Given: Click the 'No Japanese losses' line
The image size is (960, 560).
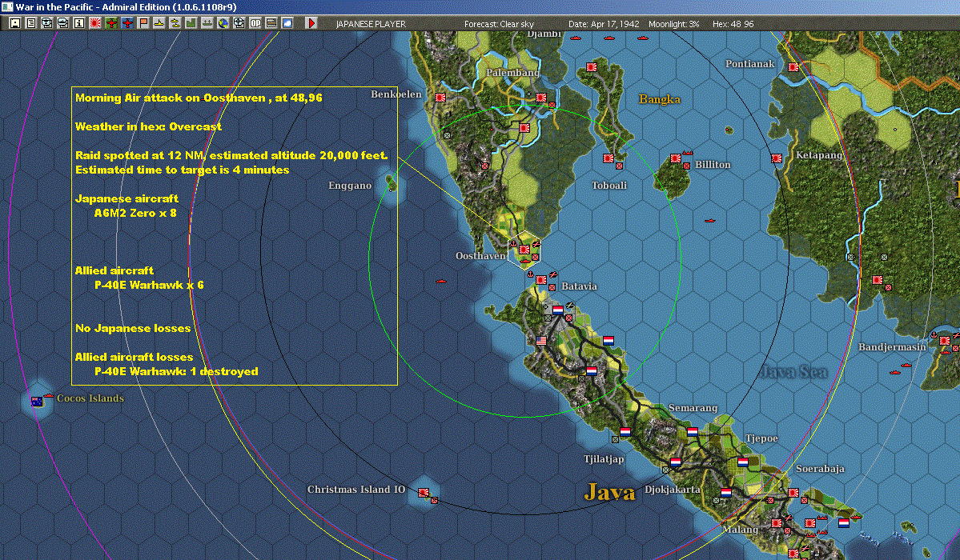Looking at the screenshot, I should 133,328.
